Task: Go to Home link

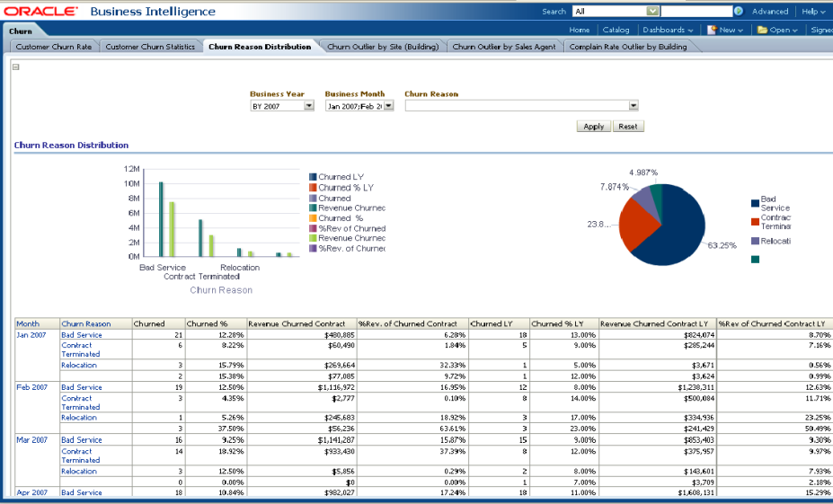Action: click(579, 31)
